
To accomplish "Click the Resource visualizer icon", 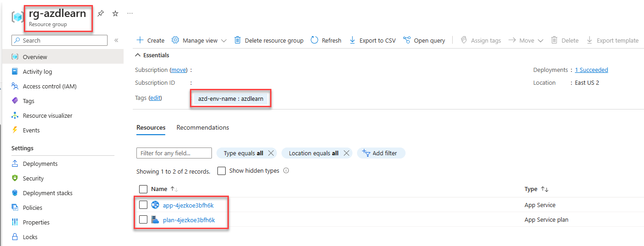I will pyautogui.click(x=15, y=115).
